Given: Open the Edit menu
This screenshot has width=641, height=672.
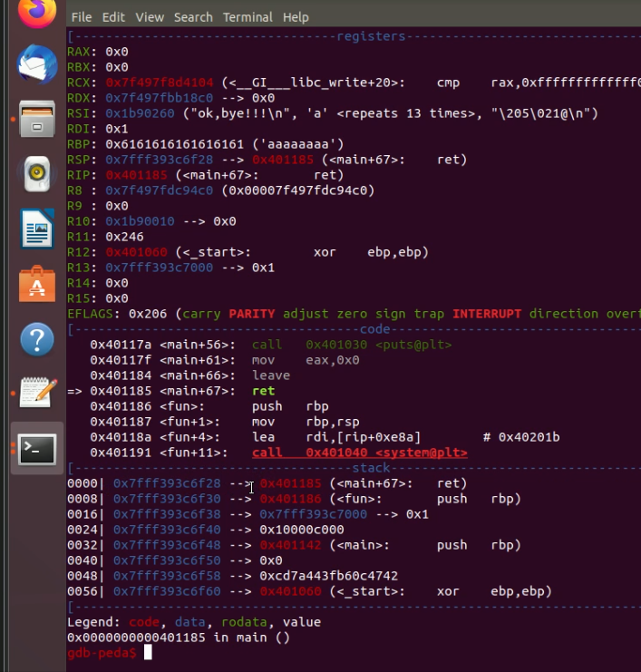Looking at the screenshot, I should (113, 17).
